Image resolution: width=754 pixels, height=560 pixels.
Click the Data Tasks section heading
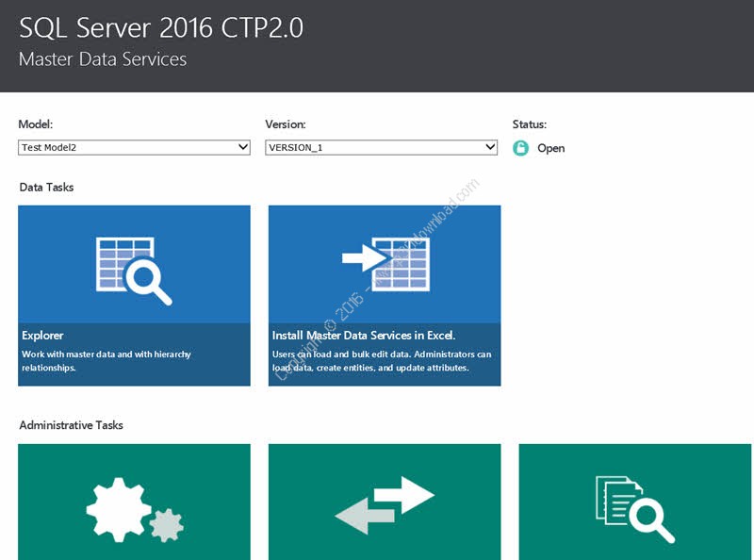[x=46, y=187]
